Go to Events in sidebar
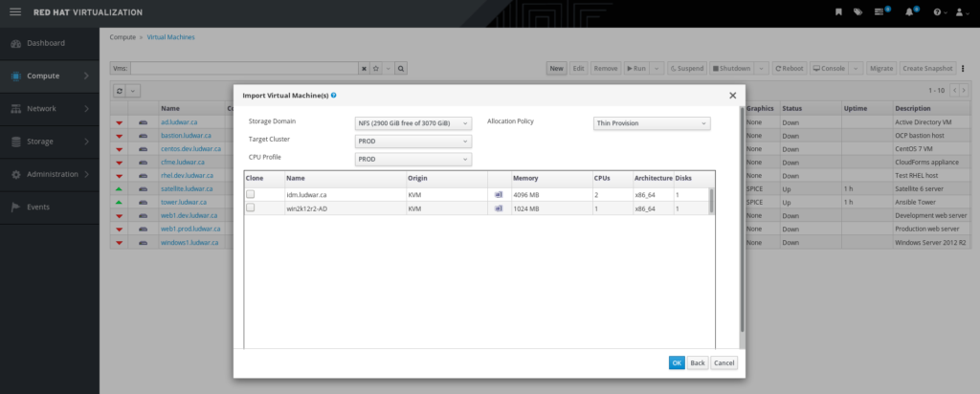 50,207
